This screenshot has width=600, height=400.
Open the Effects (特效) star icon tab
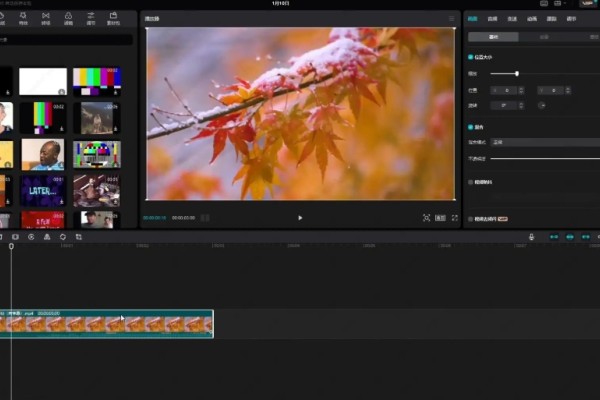pos(23,18)
